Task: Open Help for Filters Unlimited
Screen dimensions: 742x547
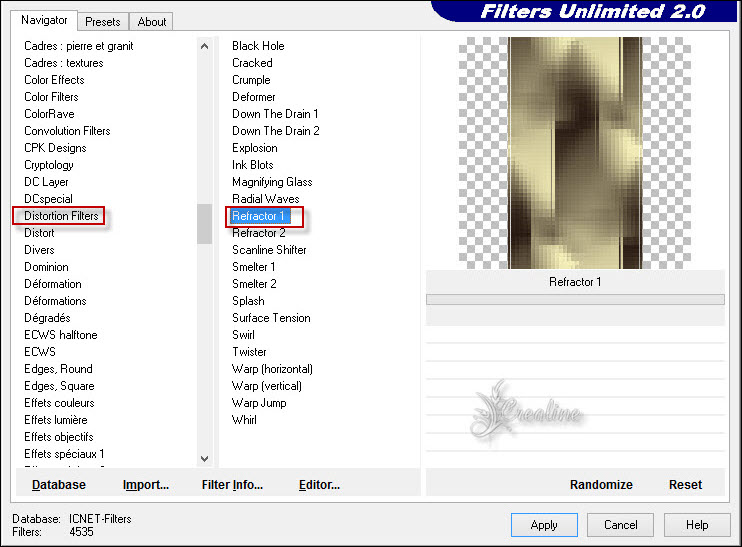Action: pos(697,525)
